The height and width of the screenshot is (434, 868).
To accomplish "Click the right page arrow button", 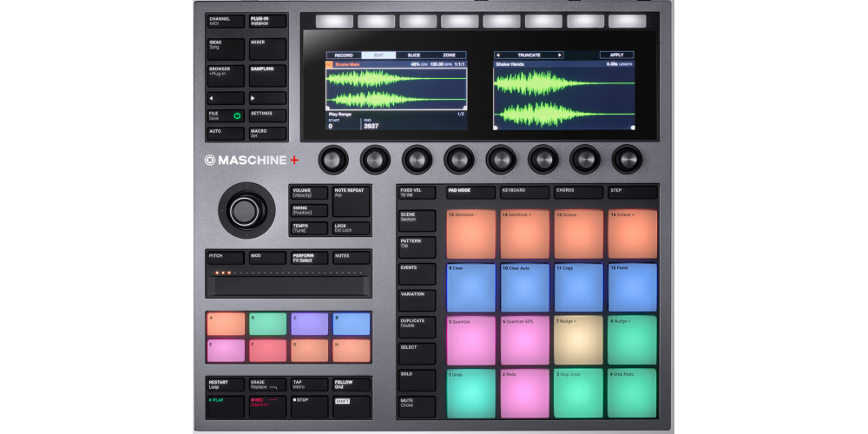I will coord(267,98).
